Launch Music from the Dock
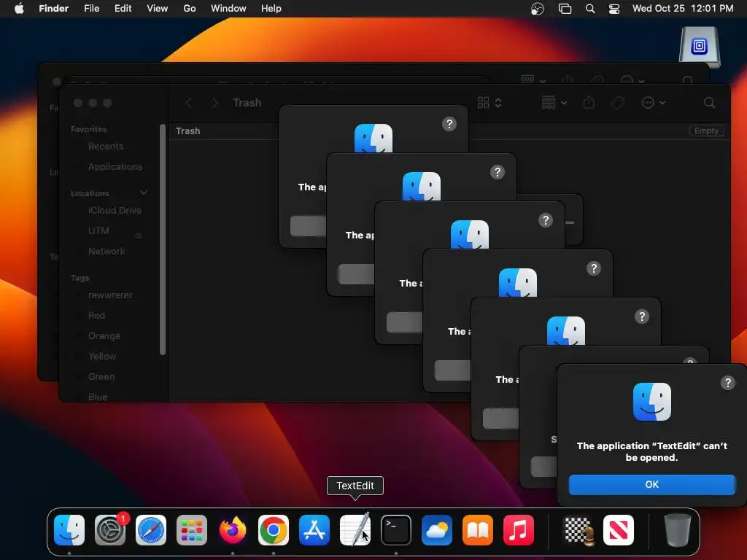Viewport: 747px width, 560px height. click(519, 530)
